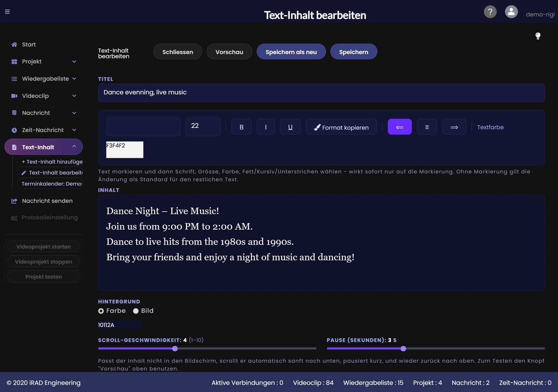Open the user profile avatar icon
Screen dimensions: 558x392
click(x=511, y=12)
